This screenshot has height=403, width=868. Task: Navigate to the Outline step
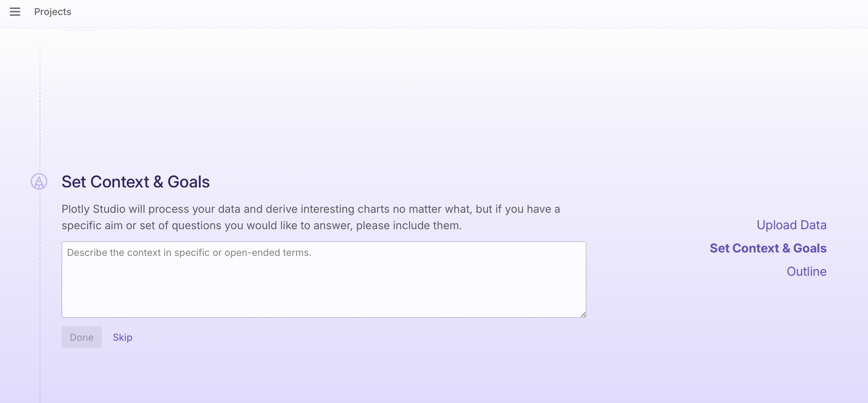pos(806,272)
